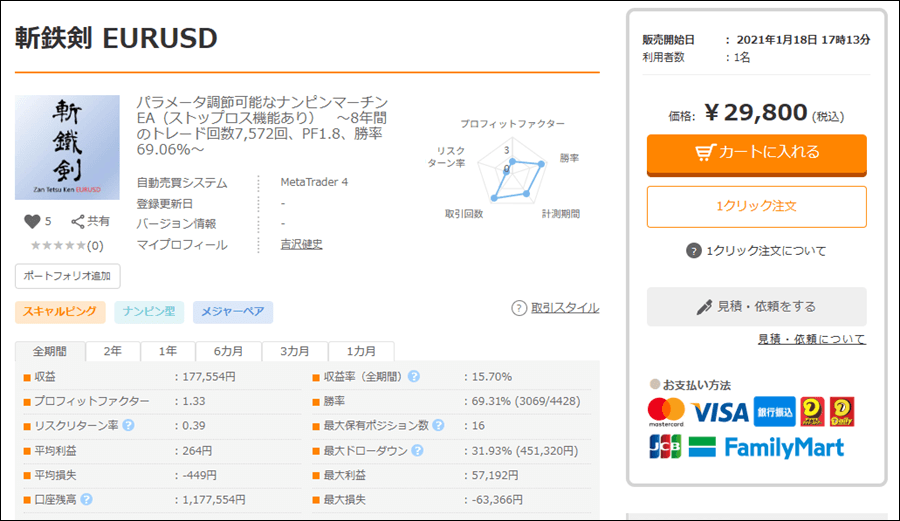The width and height of the screenshot is (900, 521).
Task: Click help icon beside リスクリターン率
Action: tap(128, 426)
